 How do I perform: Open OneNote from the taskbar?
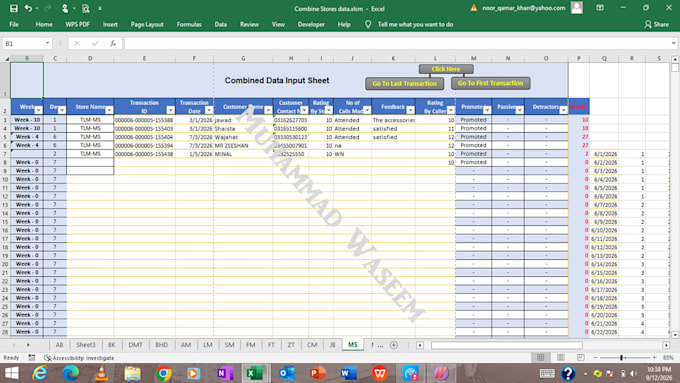tap(225, 373)
